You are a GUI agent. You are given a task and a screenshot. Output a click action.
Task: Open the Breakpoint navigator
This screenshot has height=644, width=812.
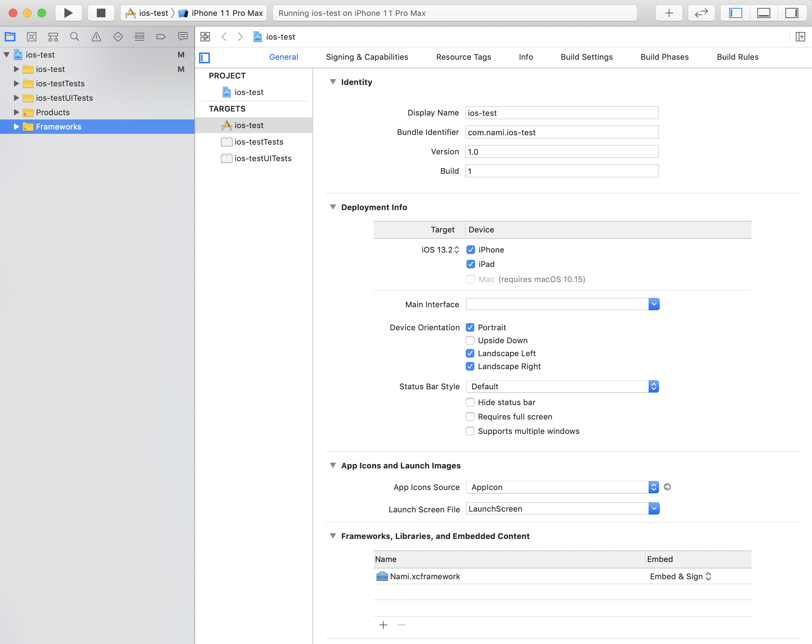161,36
